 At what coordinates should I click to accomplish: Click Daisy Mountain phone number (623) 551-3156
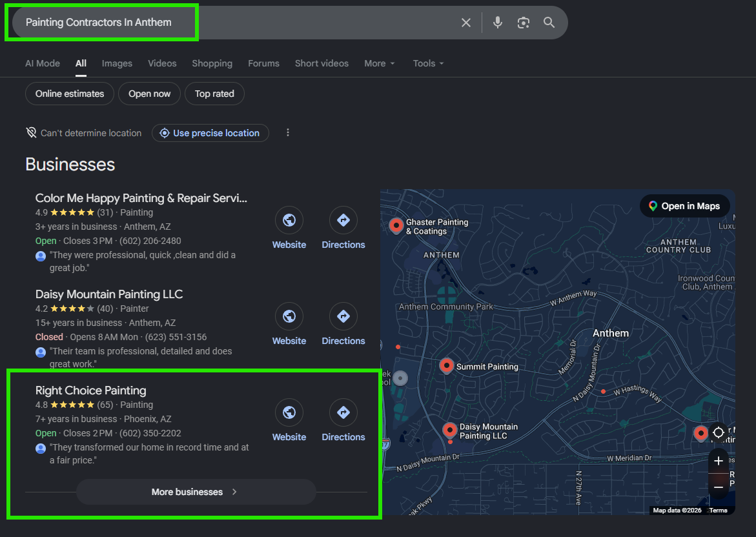[x=176, y=337]
